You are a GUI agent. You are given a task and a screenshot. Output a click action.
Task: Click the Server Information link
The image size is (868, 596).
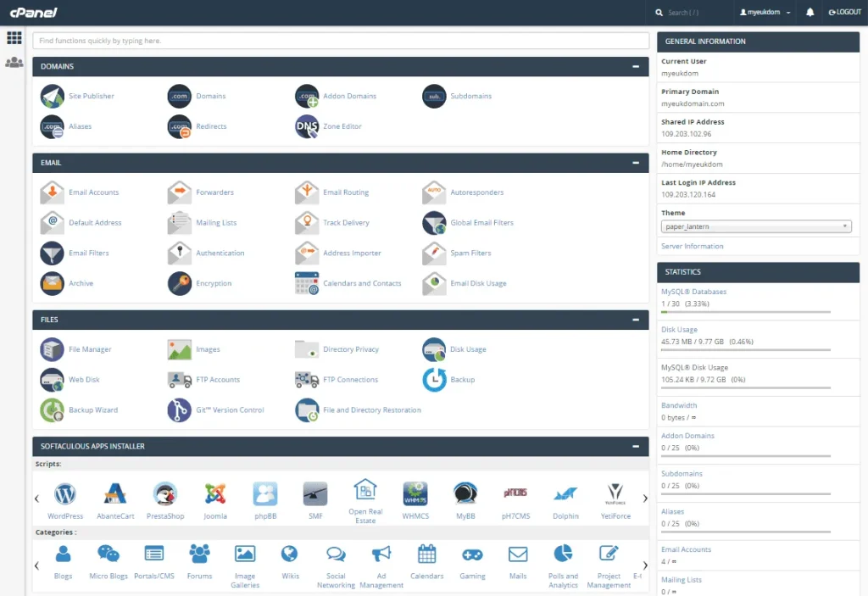[x=693, y=246]
